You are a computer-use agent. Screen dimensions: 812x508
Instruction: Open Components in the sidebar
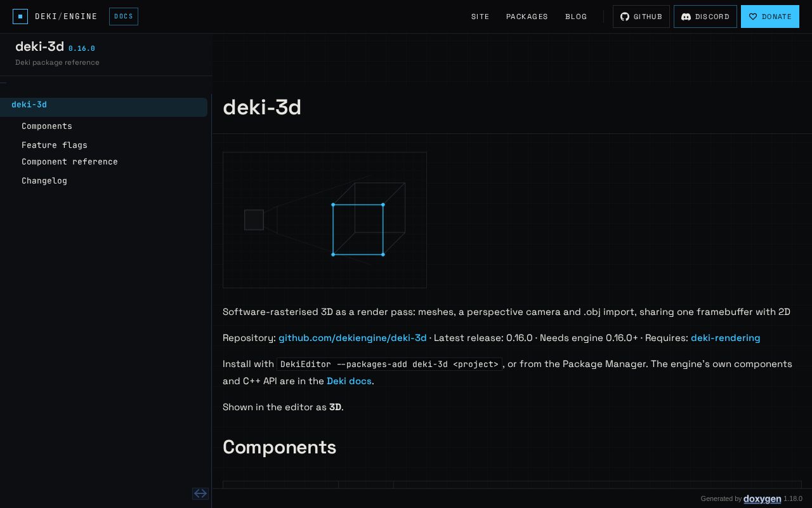point(47,126)
